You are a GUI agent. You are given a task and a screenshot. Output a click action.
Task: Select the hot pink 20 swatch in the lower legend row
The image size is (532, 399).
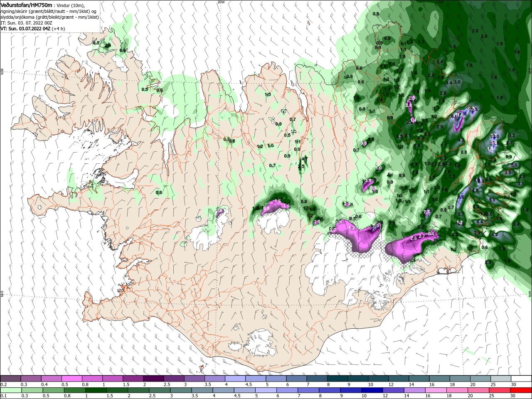478,390
